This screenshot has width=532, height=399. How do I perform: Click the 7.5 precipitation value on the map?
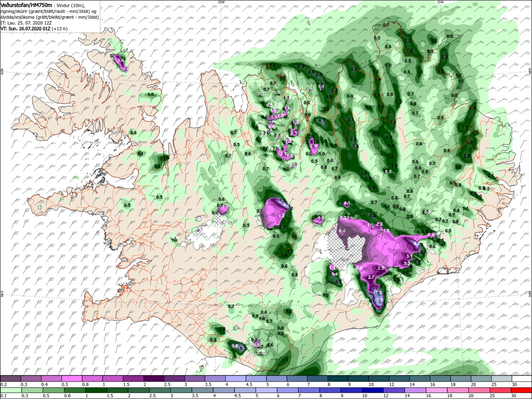(379, 293)
